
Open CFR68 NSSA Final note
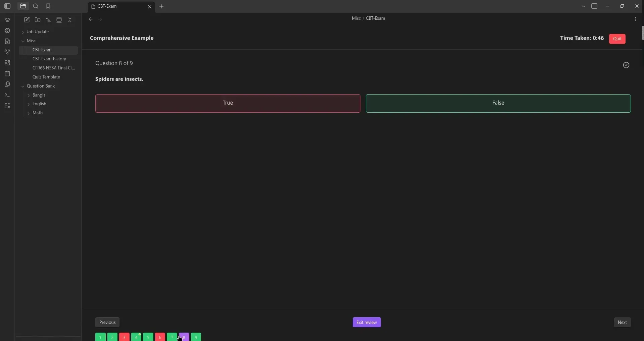point(54,68)
